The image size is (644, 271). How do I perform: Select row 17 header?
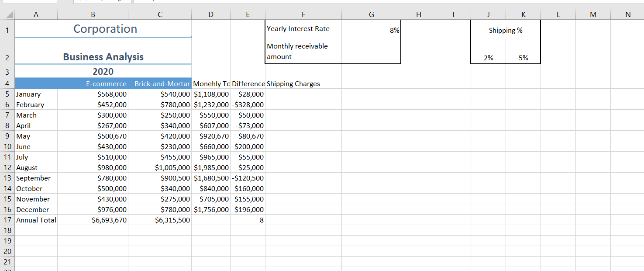(x=7, y=220)
